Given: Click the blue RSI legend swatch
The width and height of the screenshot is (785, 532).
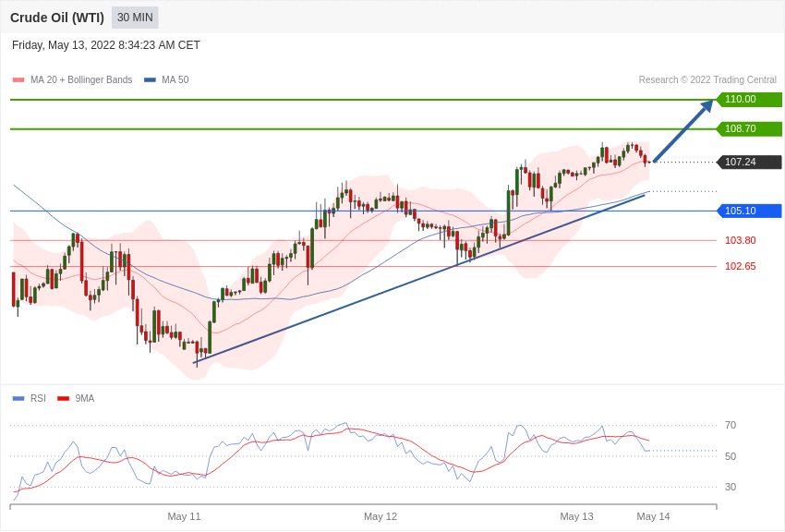Looking at the screenshot, I should pos(18,399).
